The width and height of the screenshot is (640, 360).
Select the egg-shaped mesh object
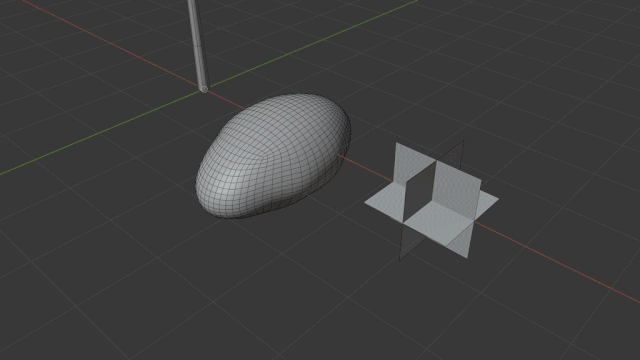point(273,156)
